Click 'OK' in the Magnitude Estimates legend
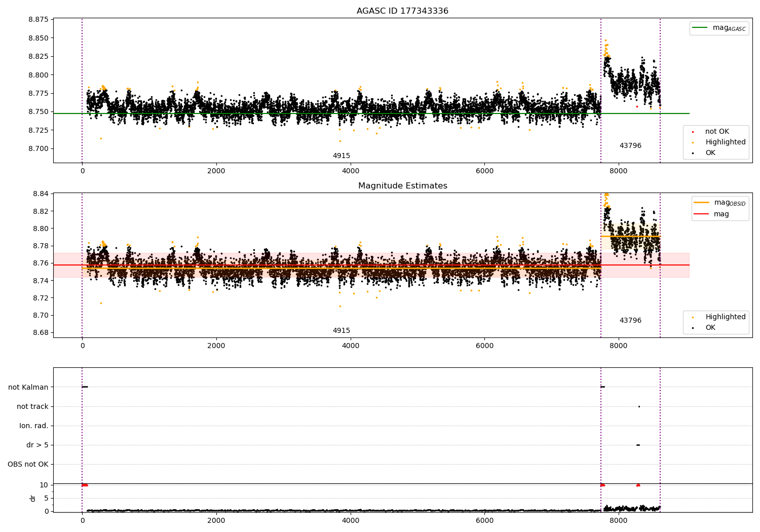Viewport: 760px width, 532px height. pos(710,328)
